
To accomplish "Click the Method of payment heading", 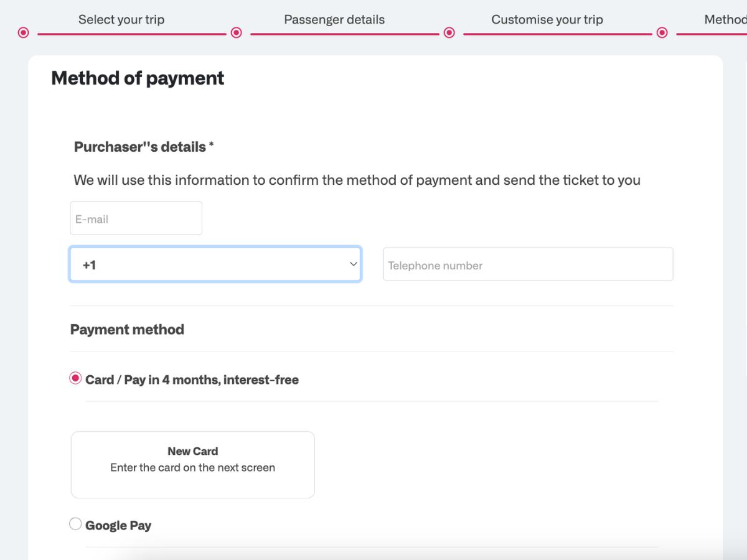I will [137, 78].
